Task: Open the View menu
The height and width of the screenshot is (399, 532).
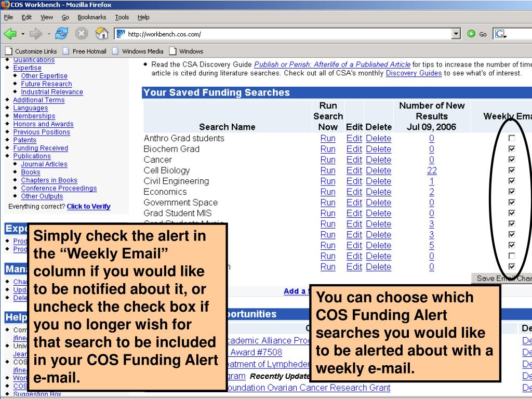Action: (47, 17)
